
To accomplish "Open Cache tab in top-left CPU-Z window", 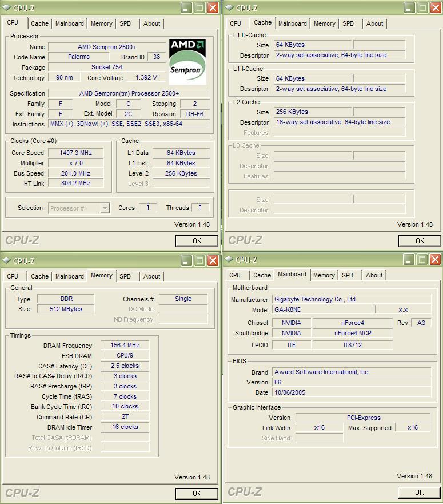I will [x=39, y=23].
